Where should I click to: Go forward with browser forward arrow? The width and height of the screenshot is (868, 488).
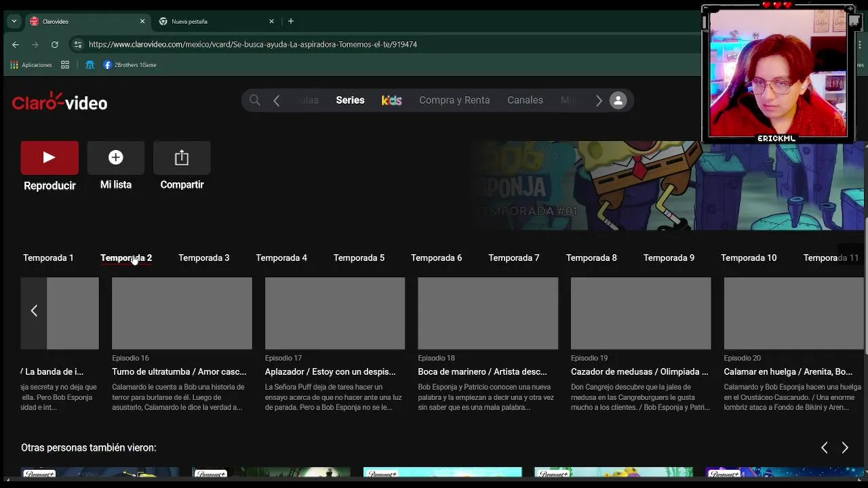pyautogui.click(x=35, y=44)
